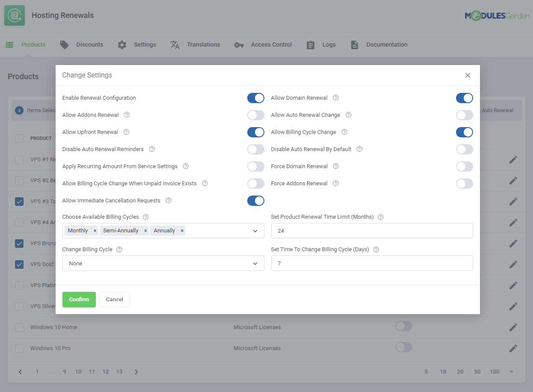Click help icon next to Allow Upfront Renewal

point(126,132)
